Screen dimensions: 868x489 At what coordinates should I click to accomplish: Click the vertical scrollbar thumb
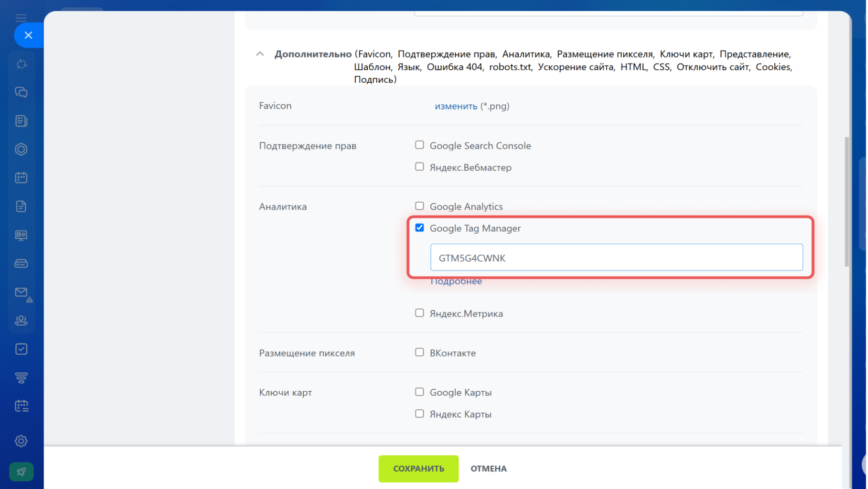846,202
